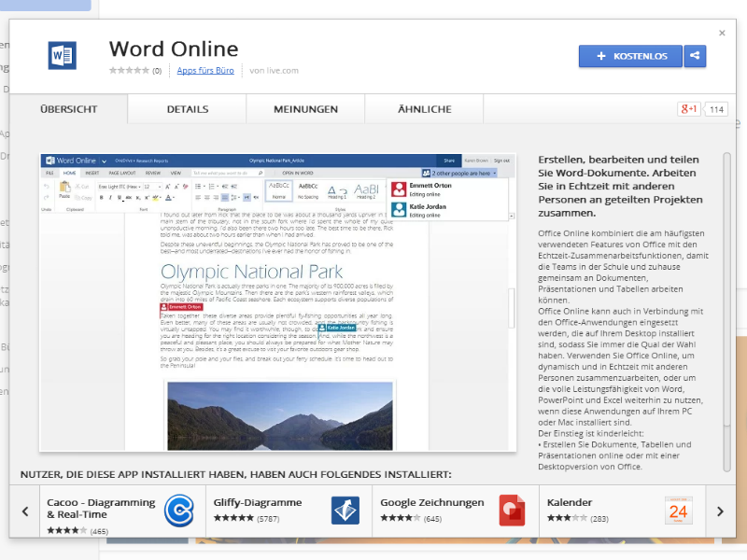Viewport: 747px width, 560px height.
Task: Switch to the Details tab
Action: 188,109
